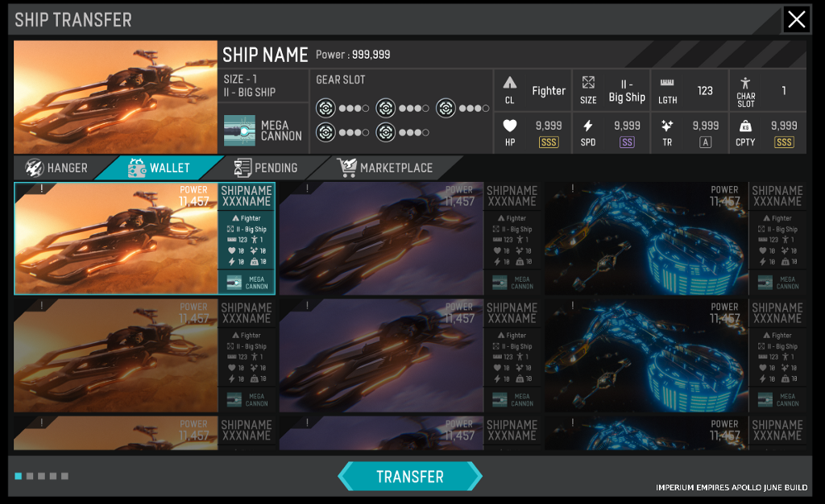Close the Ship Transfer window
The image size is (825, 504).
point(796,19)
